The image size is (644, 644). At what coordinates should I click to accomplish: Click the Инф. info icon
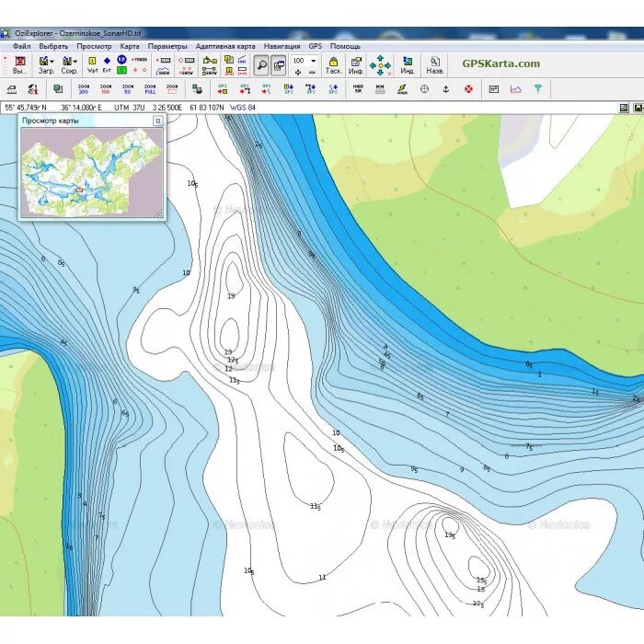tap(356, 65)
